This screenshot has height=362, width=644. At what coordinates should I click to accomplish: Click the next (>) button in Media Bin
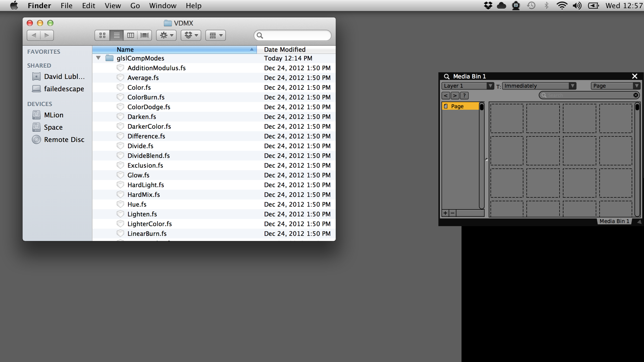[455, 96]
